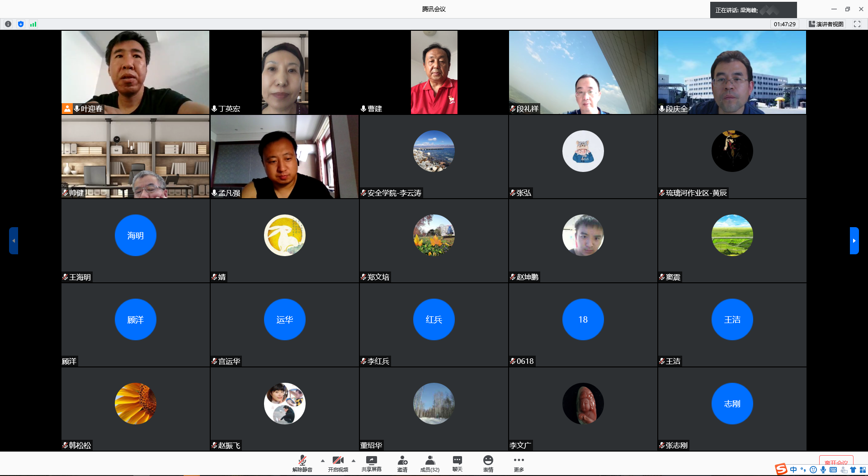Expand video options arrow beside 开启视频
The width and height of the screenshot is (868, 476).
pos(354,461)
